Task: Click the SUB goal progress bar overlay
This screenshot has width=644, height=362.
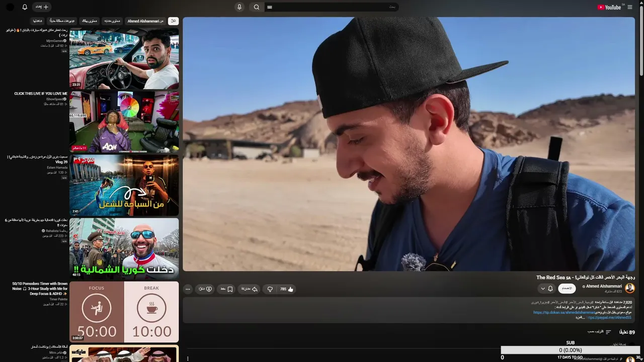Action: pyautogui.click(x=570, y=350)
